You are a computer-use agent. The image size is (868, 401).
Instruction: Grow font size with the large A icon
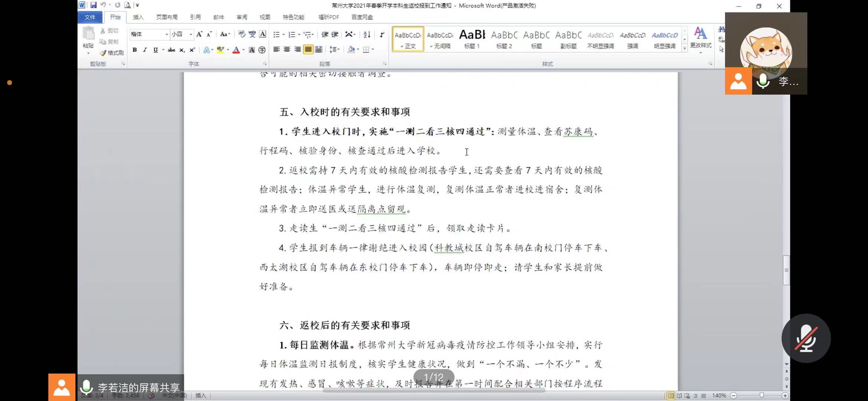click(199, 34)
